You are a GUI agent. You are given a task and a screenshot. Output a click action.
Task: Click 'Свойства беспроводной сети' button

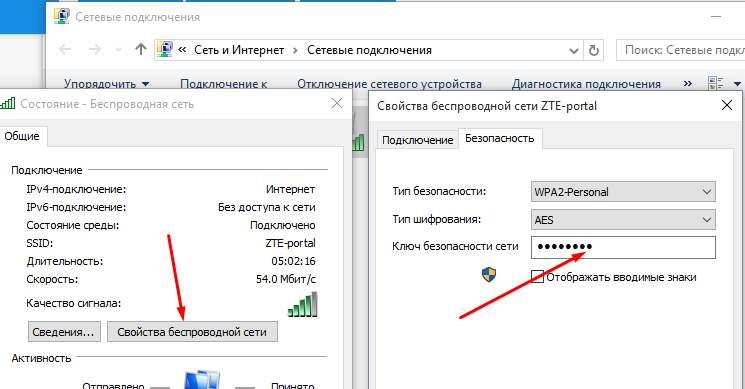pos(192,332)
